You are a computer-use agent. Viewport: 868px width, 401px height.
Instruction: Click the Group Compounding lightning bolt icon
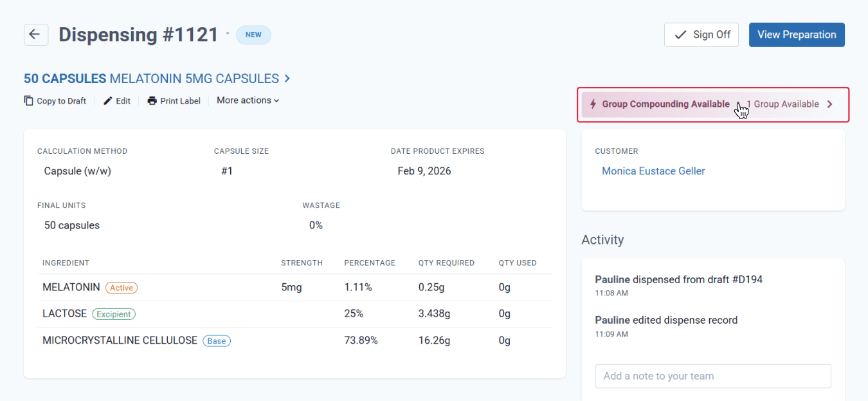point(593,104)
